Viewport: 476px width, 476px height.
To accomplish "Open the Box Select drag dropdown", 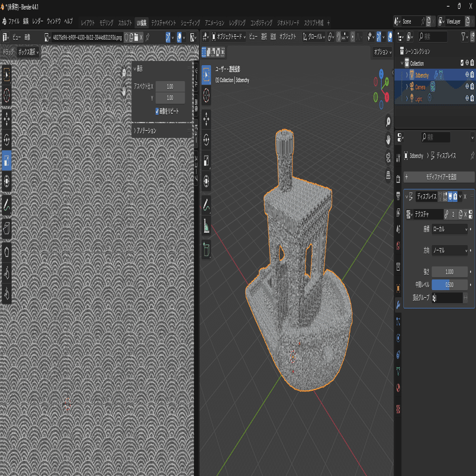I will (28, 52).
